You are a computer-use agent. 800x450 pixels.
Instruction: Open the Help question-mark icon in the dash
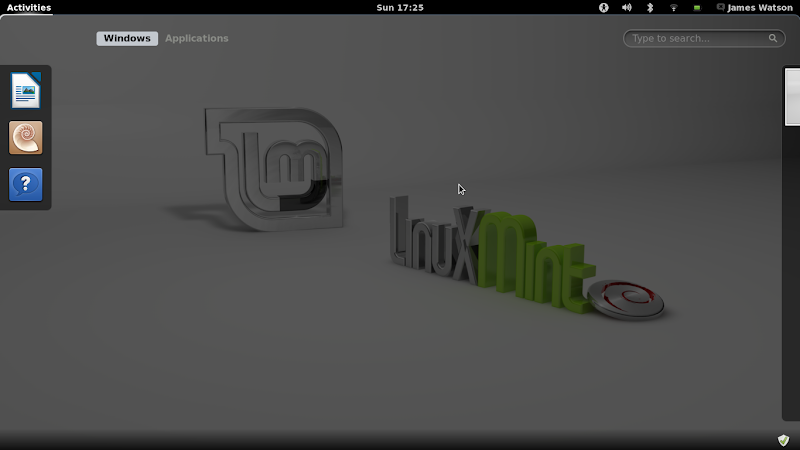[26, 184]
